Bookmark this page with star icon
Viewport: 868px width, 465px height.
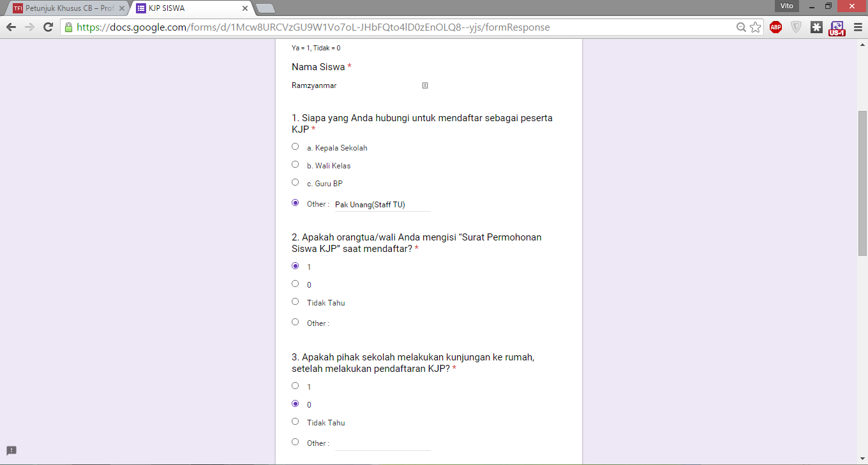tap(756, 27)
